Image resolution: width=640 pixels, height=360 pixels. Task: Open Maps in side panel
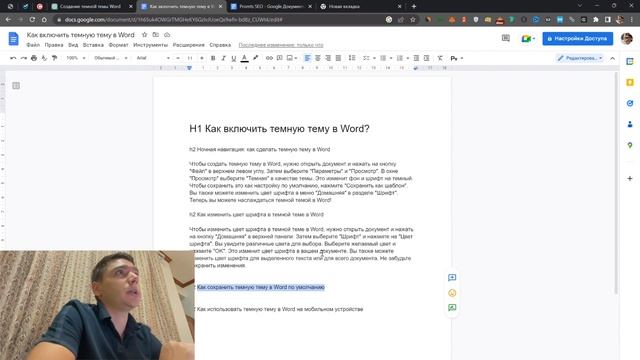pyautogui.click(x=630, y=145)
